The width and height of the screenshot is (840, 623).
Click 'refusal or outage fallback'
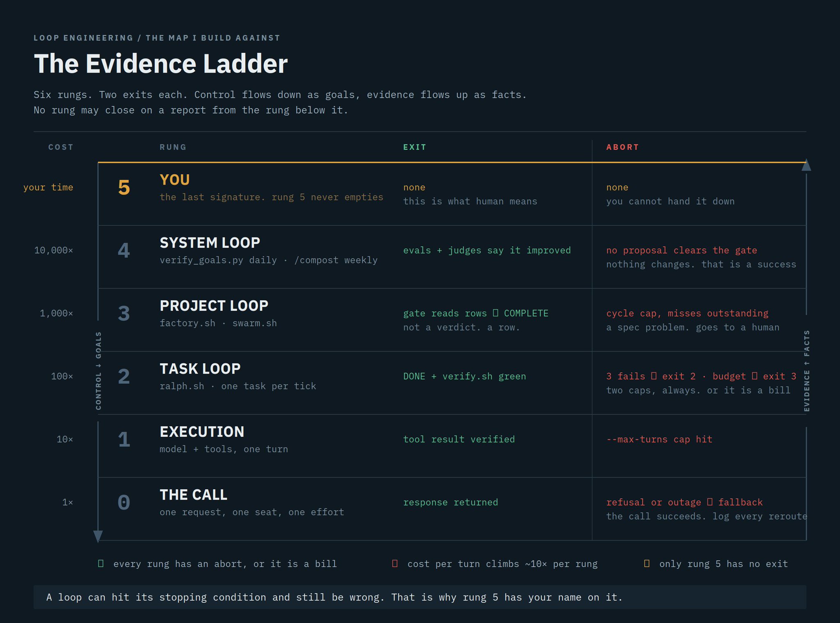(x=684, y=502)
